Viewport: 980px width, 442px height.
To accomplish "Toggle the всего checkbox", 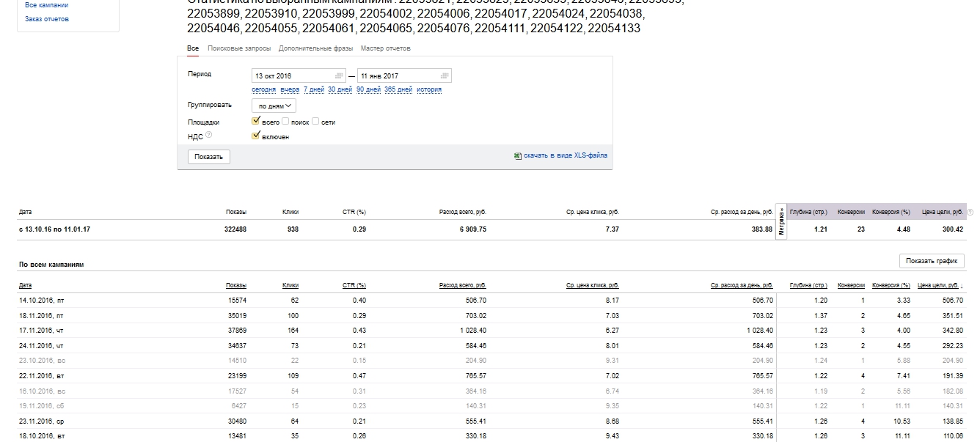I will point(256,121).
